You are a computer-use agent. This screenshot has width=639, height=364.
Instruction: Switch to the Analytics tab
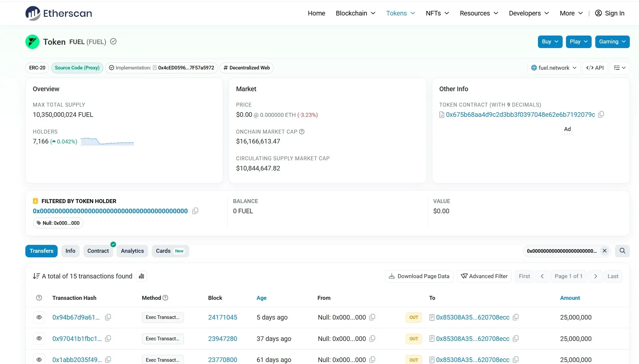tap(132, 251)
